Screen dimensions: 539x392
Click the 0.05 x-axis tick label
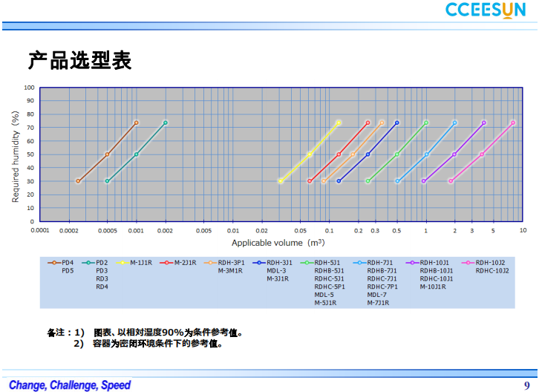coord(300,231)
